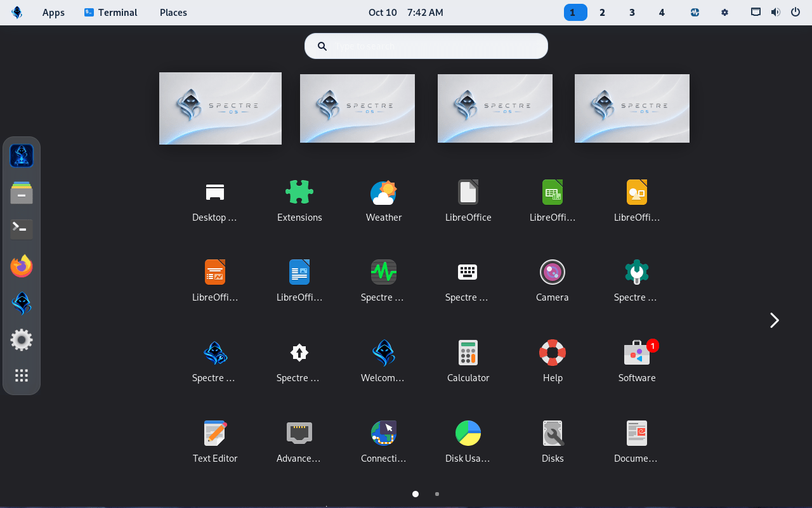
Task: Click the volume speaker icon
Action: 775,12
